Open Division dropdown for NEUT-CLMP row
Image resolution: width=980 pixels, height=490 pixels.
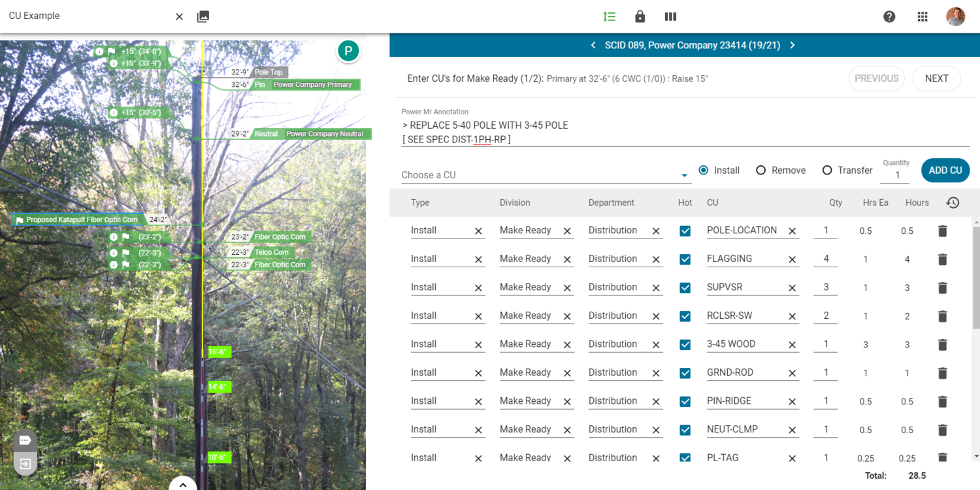click(536, 429)
